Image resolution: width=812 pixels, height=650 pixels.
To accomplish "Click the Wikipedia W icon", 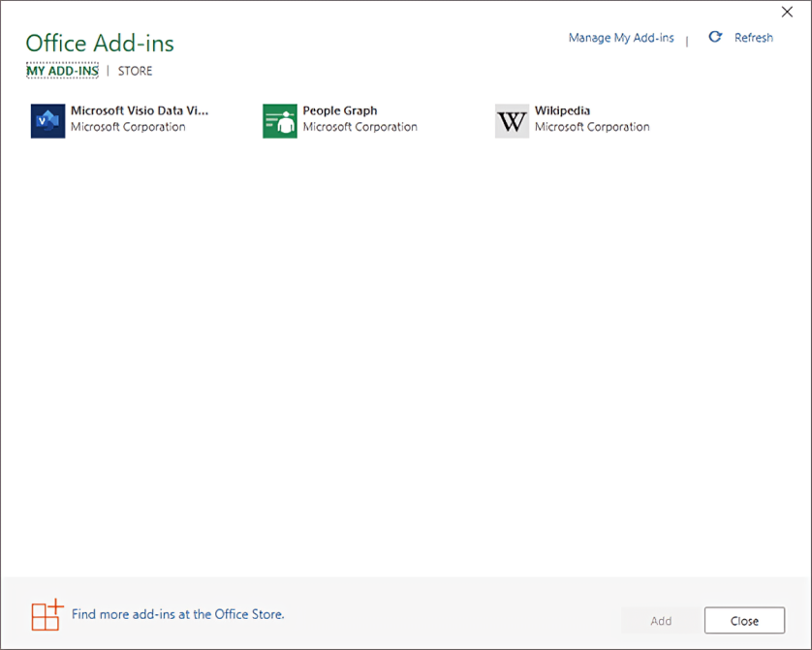I will coord(512,121).
